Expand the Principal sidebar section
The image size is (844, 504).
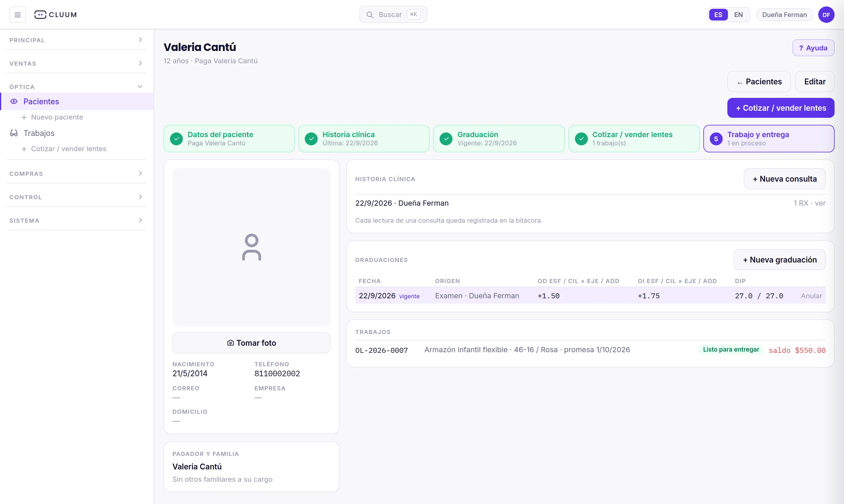(x=77, y=40)
